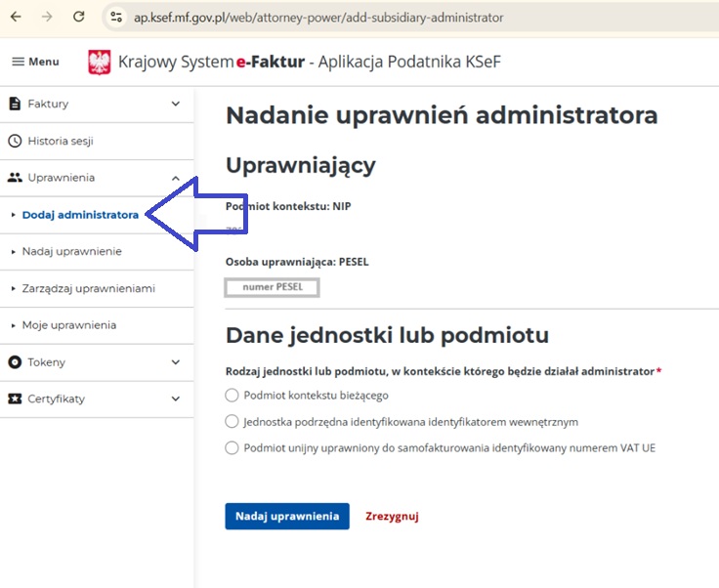Open Zarządzaj uprawnieniami menu item
The width and height of the screenshot is (719, 588).
pyautogui.click(x=88, y=288)
